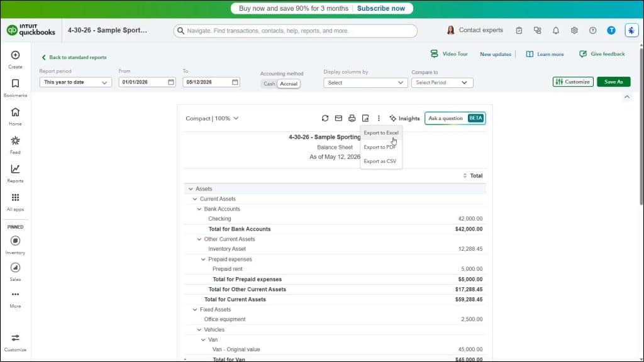The image size is (644, 362).
Task: Click the From date field
Action: tap(147, 82)
